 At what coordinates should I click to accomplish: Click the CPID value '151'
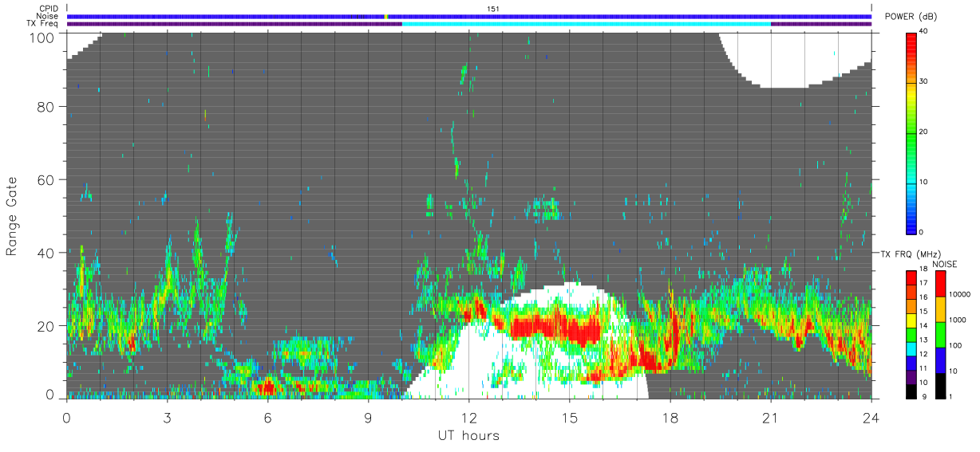tap(493, 9)
